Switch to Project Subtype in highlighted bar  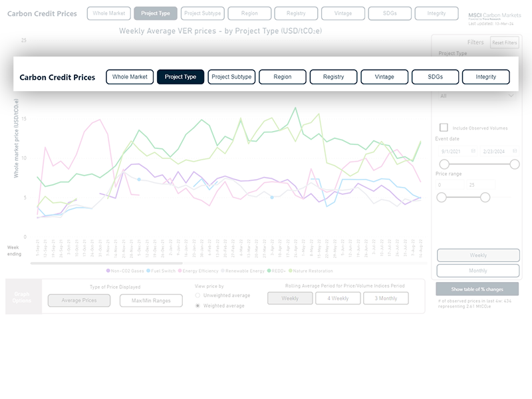pos(231,77)
